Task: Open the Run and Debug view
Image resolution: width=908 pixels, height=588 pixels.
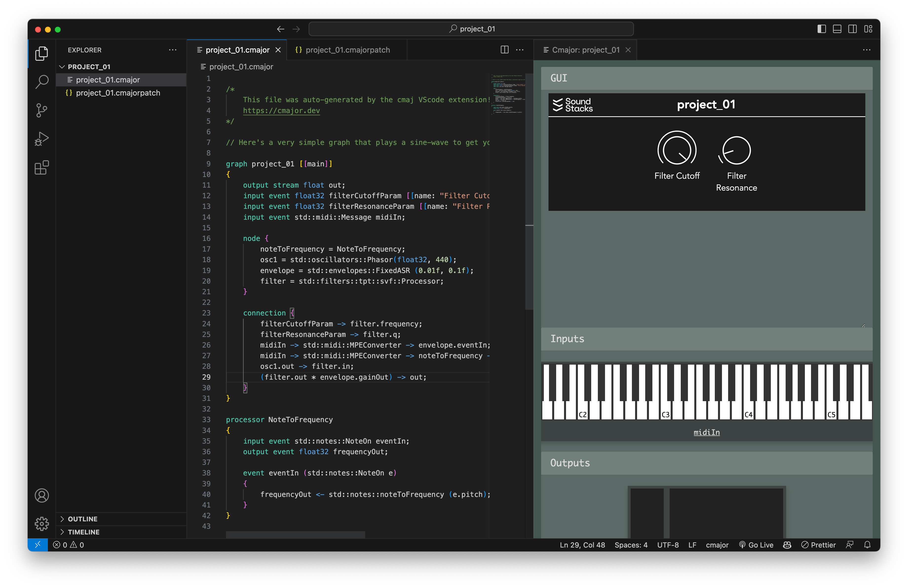Action: (x=42, y=139)
